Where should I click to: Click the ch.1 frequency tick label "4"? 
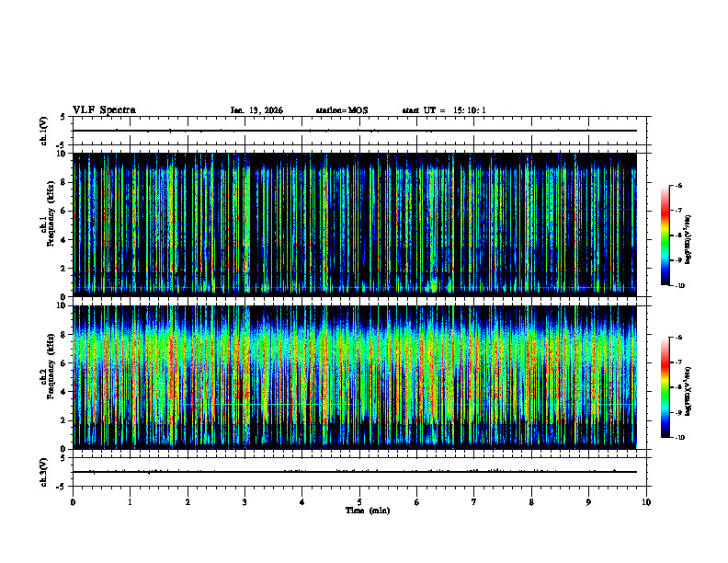tap(63, 240)
